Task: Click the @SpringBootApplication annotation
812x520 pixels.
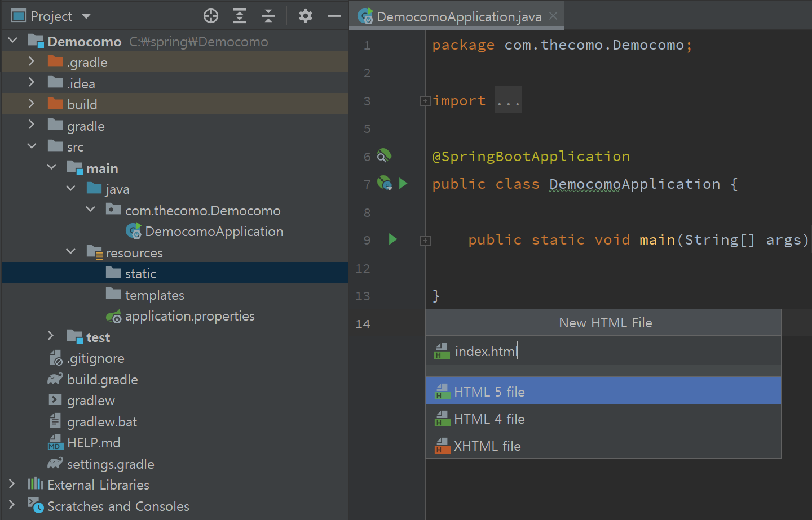Action: tap(531, 156)
